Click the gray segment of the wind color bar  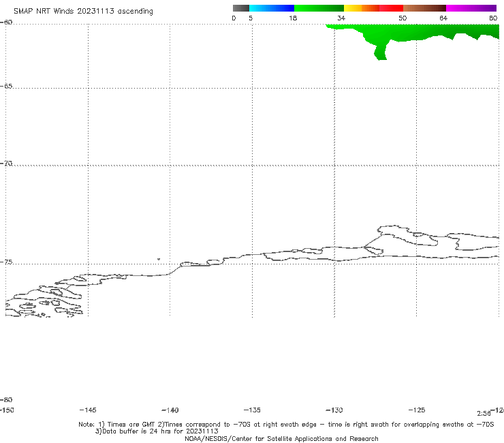point(240,8)
